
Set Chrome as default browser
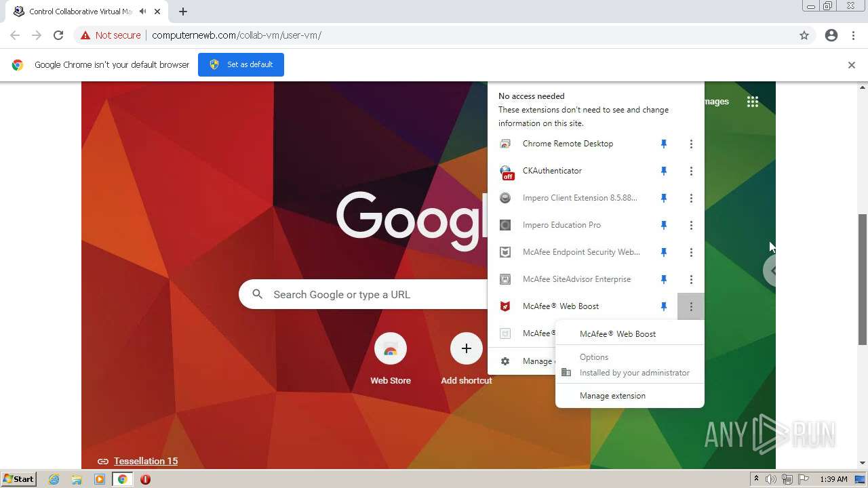click(x=241, y=64)
